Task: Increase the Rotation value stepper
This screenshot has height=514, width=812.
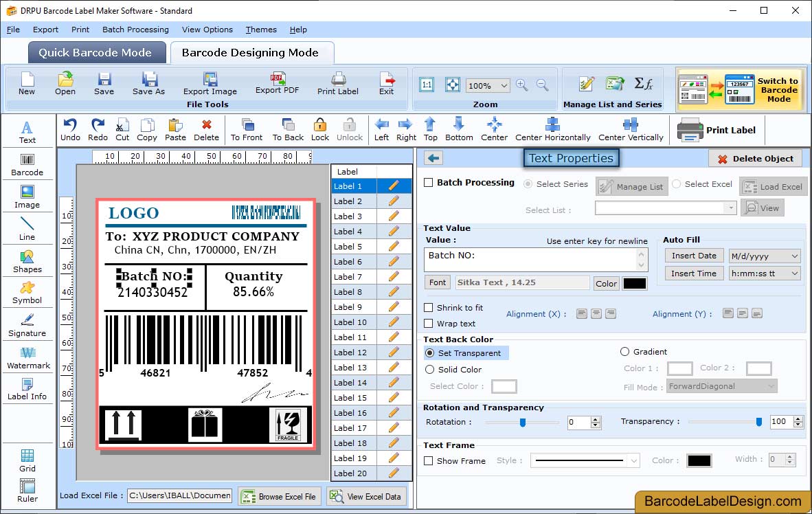Action: coord(596,419)
